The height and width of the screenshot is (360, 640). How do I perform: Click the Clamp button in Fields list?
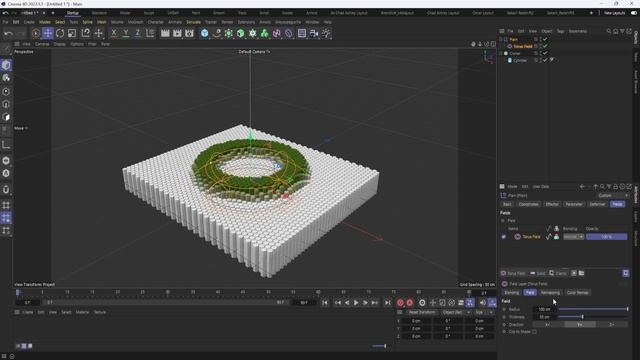558,273
